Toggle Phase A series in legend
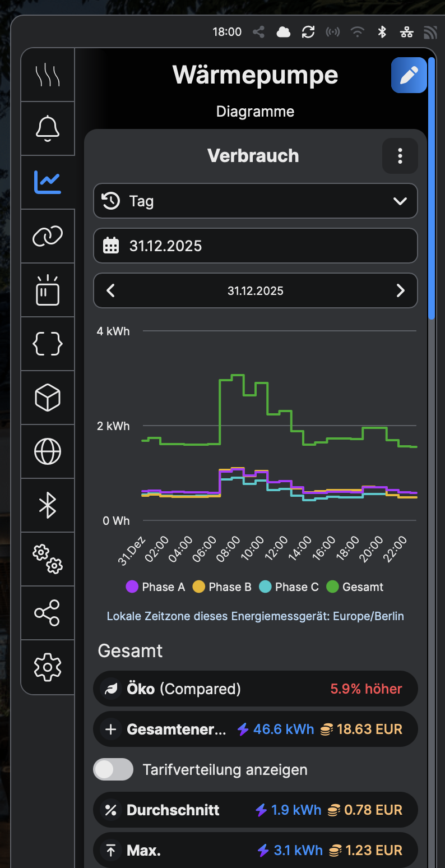Viewport: 445px width, 868px height. (156, 587)
